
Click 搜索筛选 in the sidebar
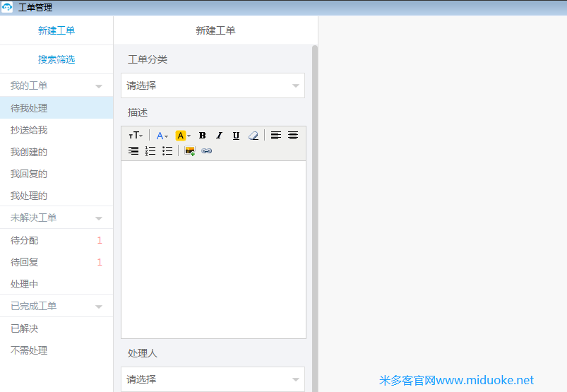coord(56,59)
